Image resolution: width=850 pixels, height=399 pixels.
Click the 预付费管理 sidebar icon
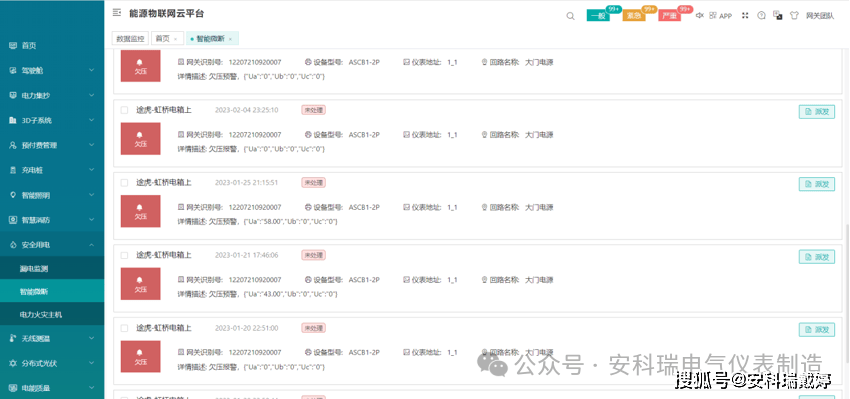coord(13,145)
